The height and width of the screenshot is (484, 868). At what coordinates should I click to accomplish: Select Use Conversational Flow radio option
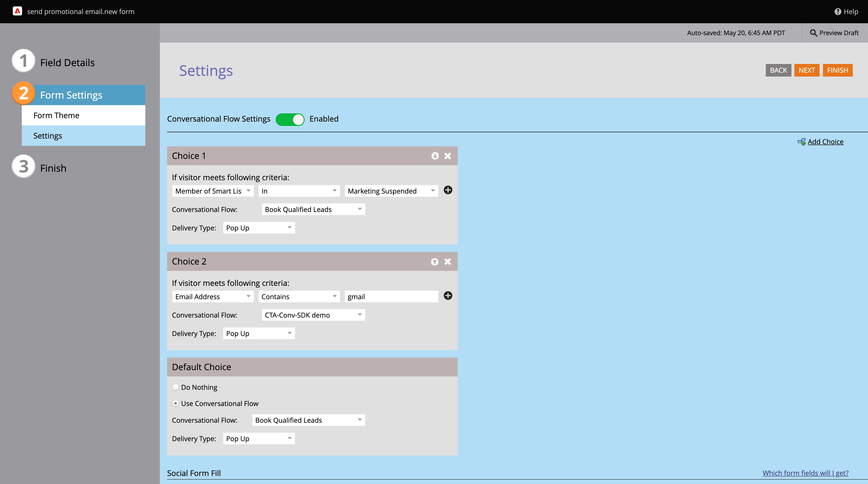tap(176, 403)
